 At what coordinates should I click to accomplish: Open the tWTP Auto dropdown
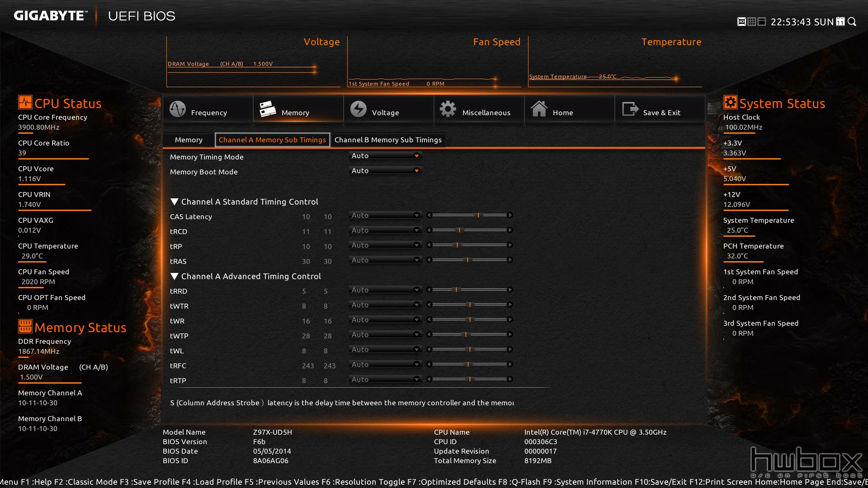tap(385, 334)
